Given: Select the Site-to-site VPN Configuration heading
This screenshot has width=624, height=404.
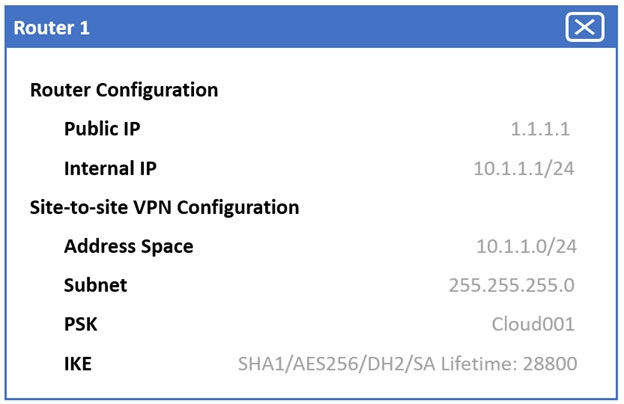Looking at the screenshot, I should [x=165, y=208].
